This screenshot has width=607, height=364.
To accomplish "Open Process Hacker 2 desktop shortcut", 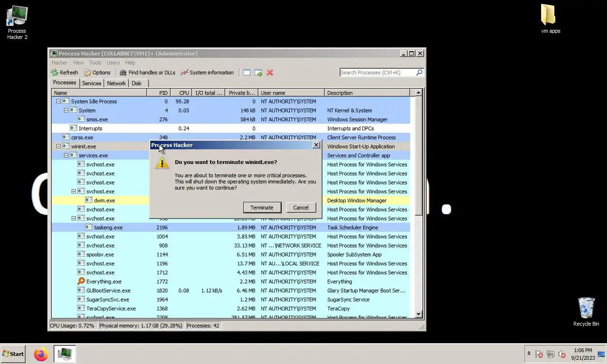I will point(17,22).
